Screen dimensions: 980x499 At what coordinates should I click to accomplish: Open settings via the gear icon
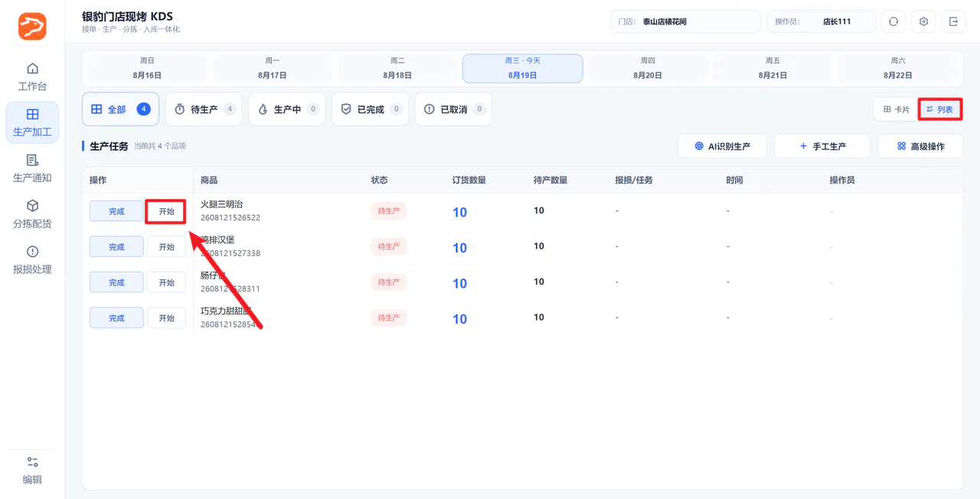pyautogui.click(x=923, y=21)
